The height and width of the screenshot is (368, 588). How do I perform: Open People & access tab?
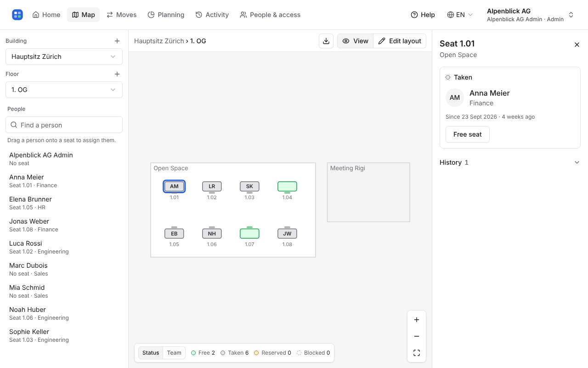pos(270,15)
